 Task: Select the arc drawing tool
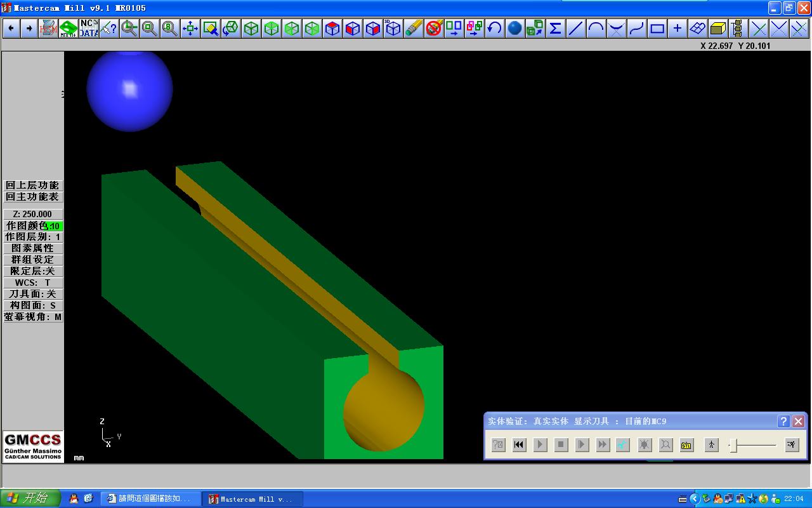tap(596, 28)
